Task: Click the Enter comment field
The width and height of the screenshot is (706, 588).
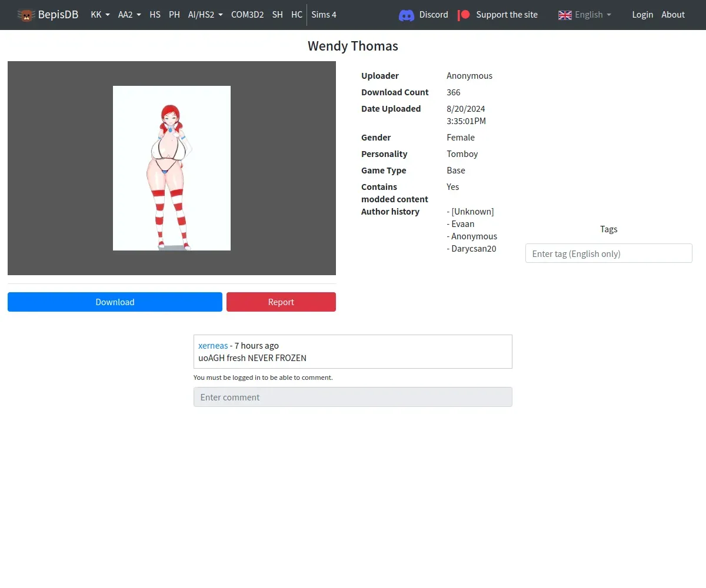Action: tap(353, 397)
